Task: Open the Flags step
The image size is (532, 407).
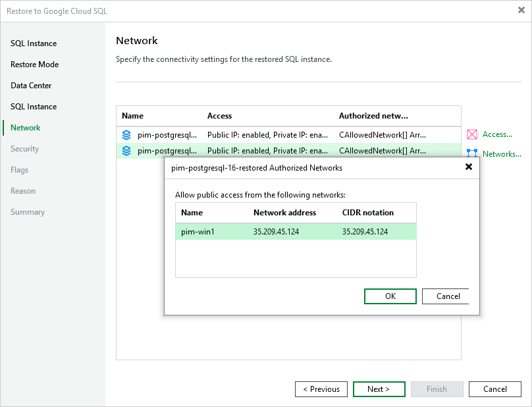Action: 19,170
